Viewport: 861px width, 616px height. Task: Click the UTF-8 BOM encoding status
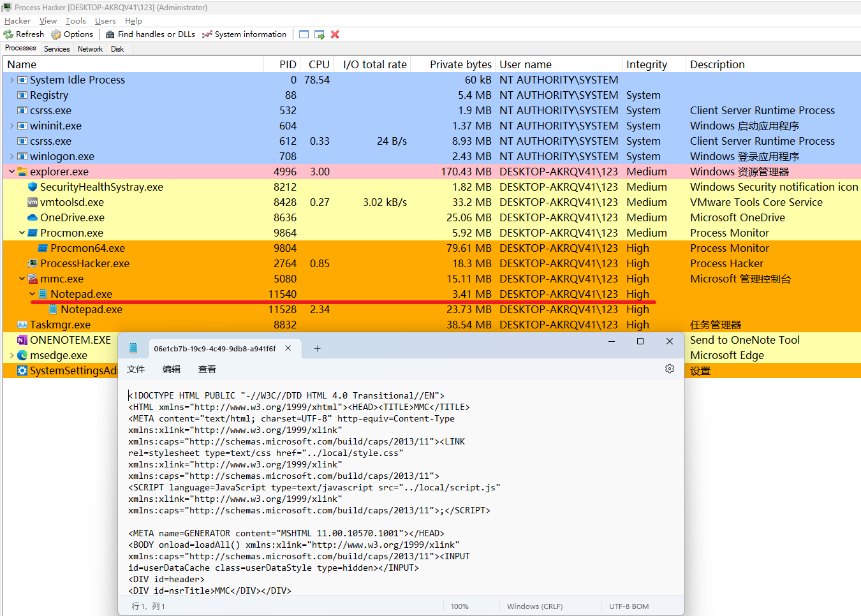pos(629,606)
